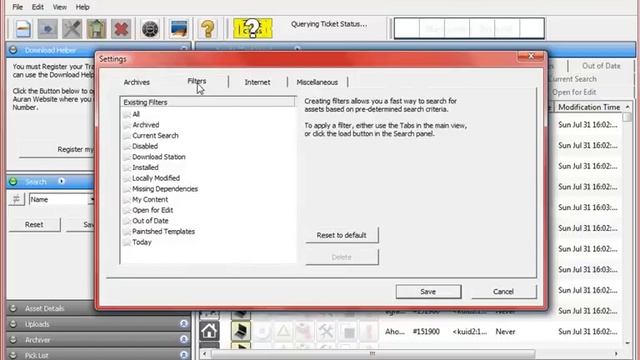Click the red X delete toolbar icon
The height and width of the screenshot is (360, 640).
coord(121,29)
